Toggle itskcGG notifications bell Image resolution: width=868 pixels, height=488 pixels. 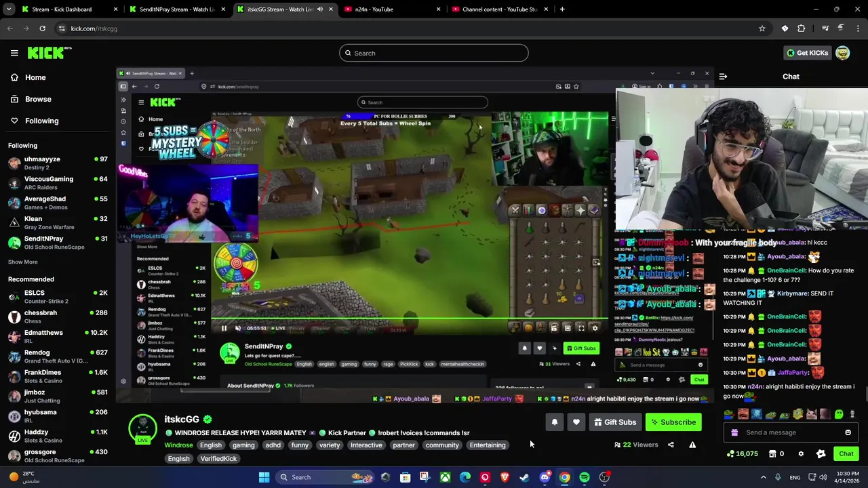click(x=555, y=422)
